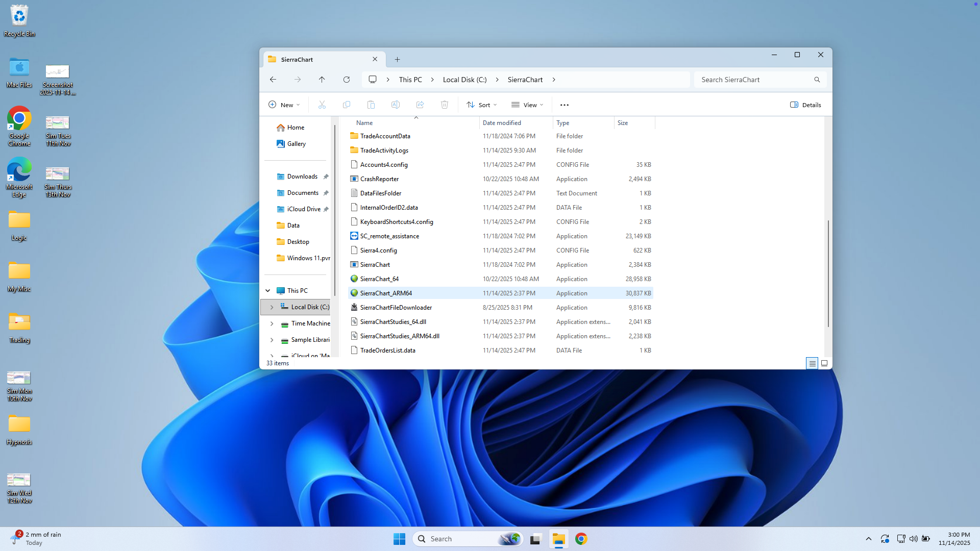The height and width of the screenshot is (551, 980).
Task: Collapse the This PC tree node
Action: click(267, 291)
